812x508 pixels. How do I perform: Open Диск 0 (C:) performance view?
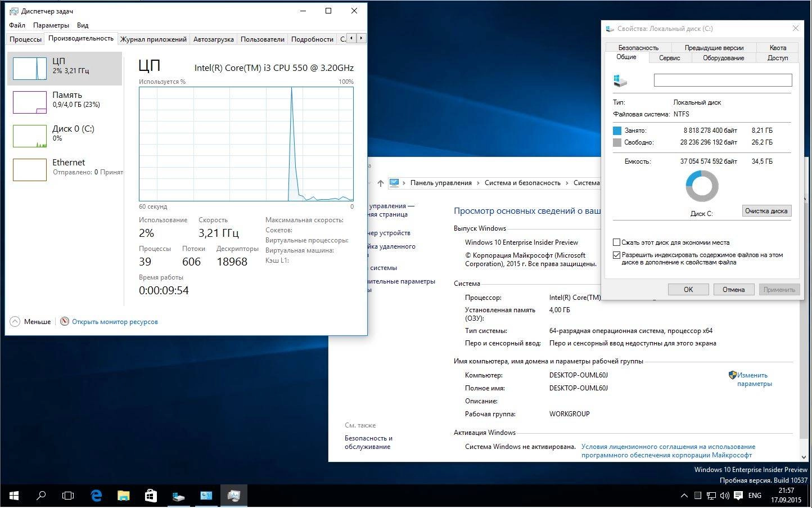(x=65, y=136)
